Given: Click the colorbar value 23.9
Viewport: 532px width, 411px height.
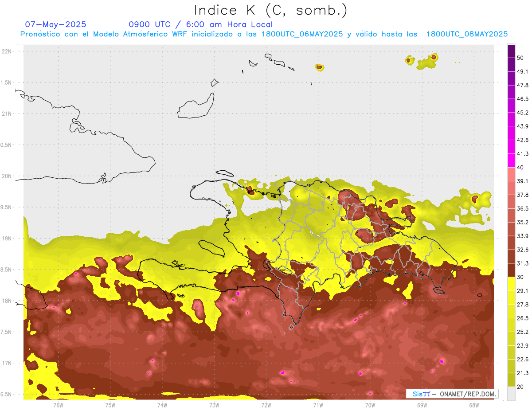Looking at the screenshot, I should pyautogui.click(x=523, y=346).
